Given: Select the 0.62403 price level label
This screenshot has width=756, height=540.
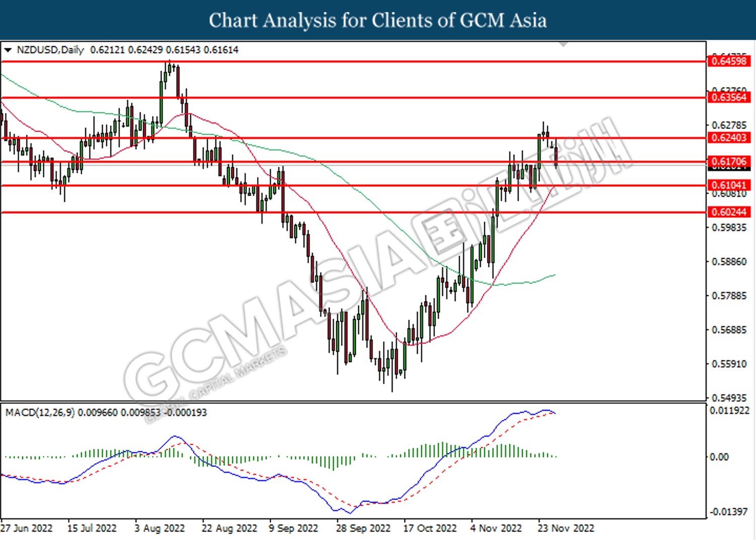Looking at the screenshot, I should coord(729,138).
